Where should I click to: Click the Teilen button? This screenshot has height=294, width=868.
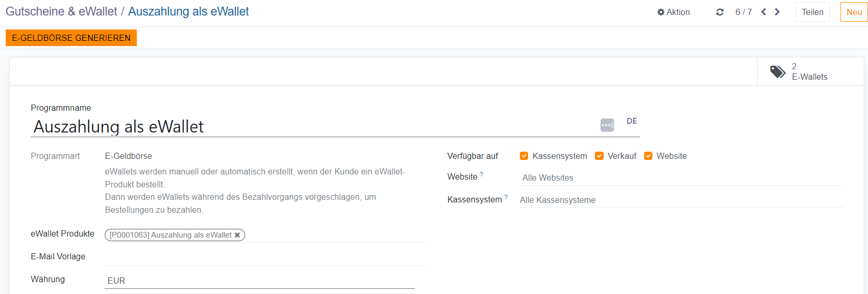[812, 12]
